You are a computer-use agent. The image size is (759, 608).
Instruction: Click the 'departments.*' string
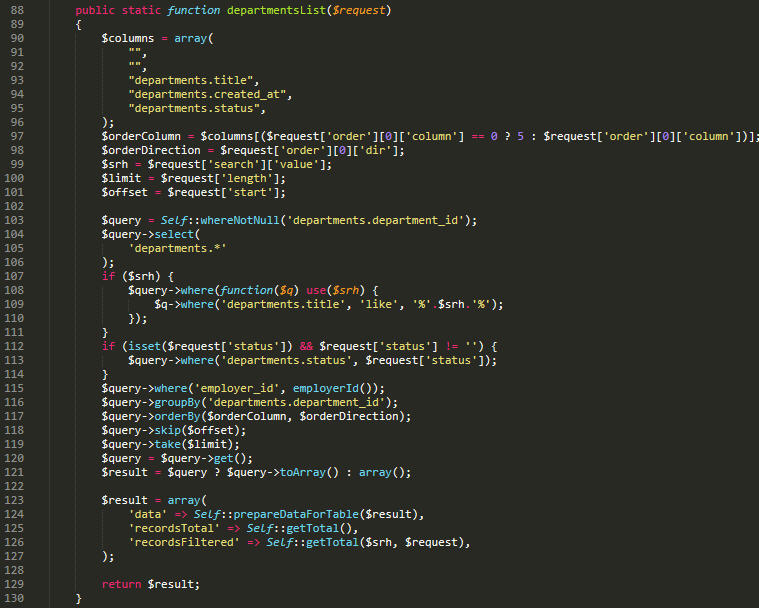178,249
